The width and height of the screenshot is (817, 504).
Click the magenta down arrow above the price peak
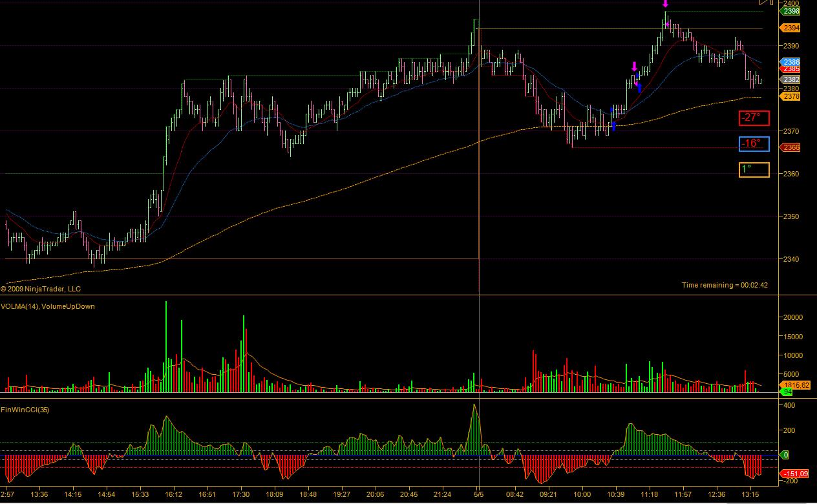(x=665, y=5)
